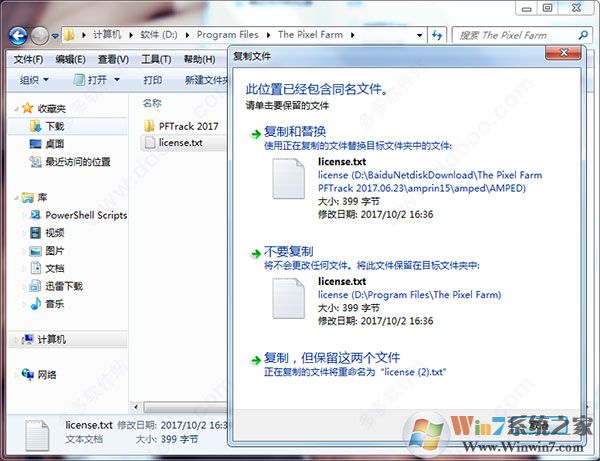Click the 打开 toolbar button
The height and width of the screenshot is (461, 600).
tap(91, 80)
